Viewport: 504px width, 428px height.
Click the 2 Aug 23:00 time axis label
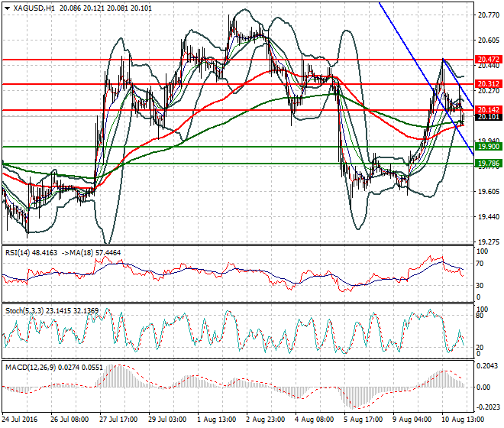[x=265, y=420]
